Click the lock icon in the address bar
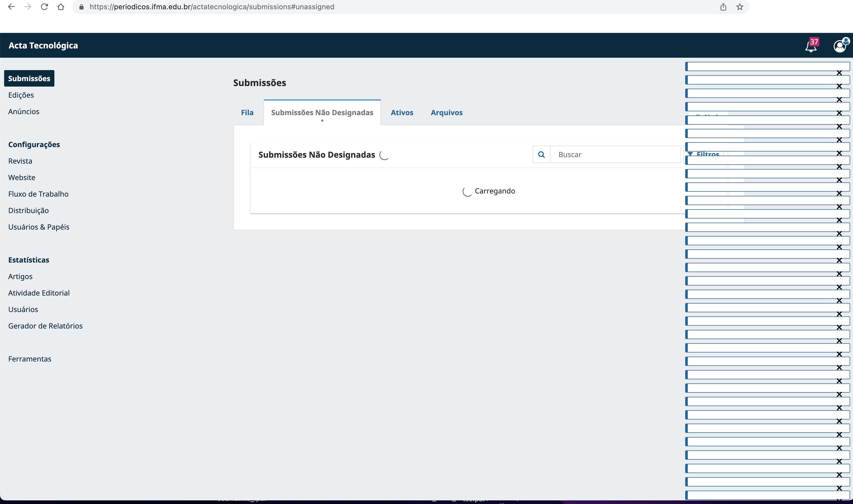Viewport: 853px width, 504px height. [81, 7]
